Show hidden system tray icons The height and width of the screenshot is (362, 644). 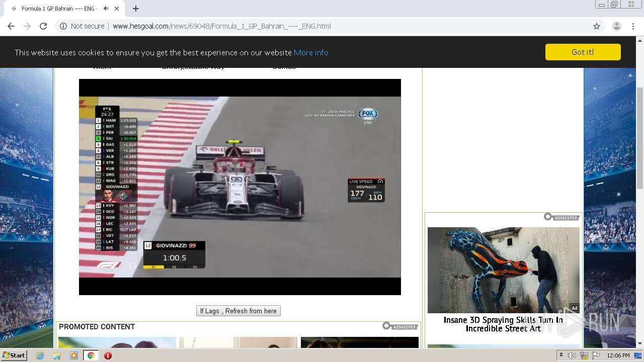(561, 355)
